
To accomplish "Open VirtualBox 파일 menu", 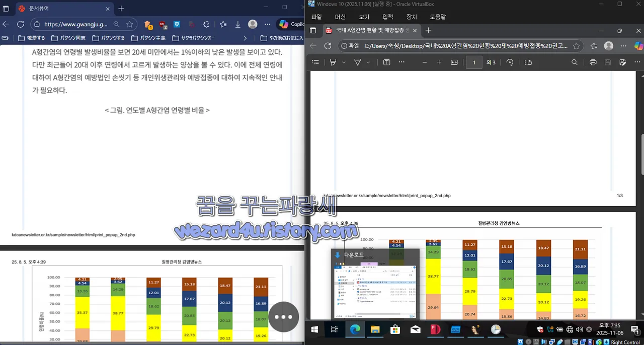I will pyautogui.click(x=316, y=17).
